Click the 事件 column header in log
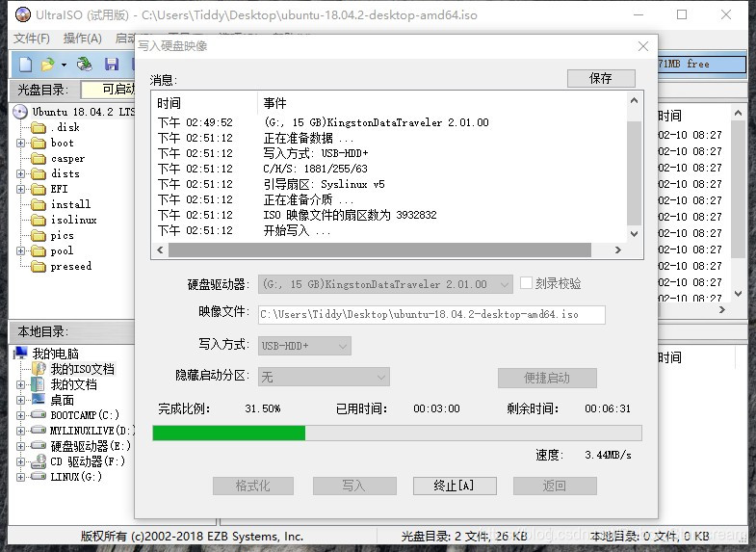The image size is (756, 552). [x=274, y=103]
